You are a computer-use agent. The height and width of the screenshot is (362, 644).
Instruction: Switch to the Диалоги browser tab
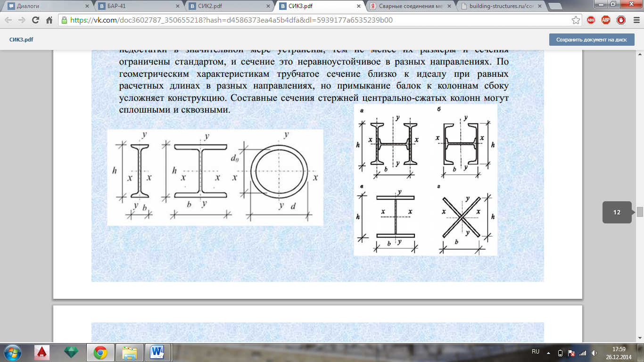click(x=47, y=7)
